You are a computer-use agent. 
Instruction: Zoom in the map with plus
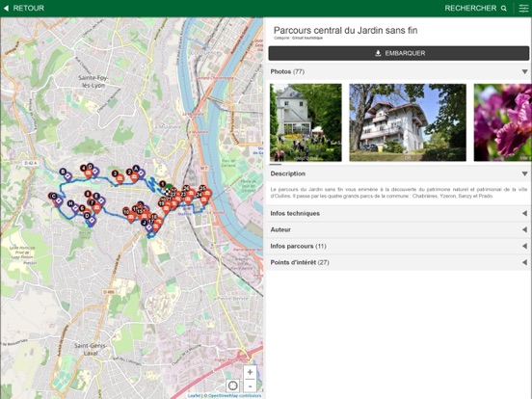pyautogui.click(x=250, y=372)
